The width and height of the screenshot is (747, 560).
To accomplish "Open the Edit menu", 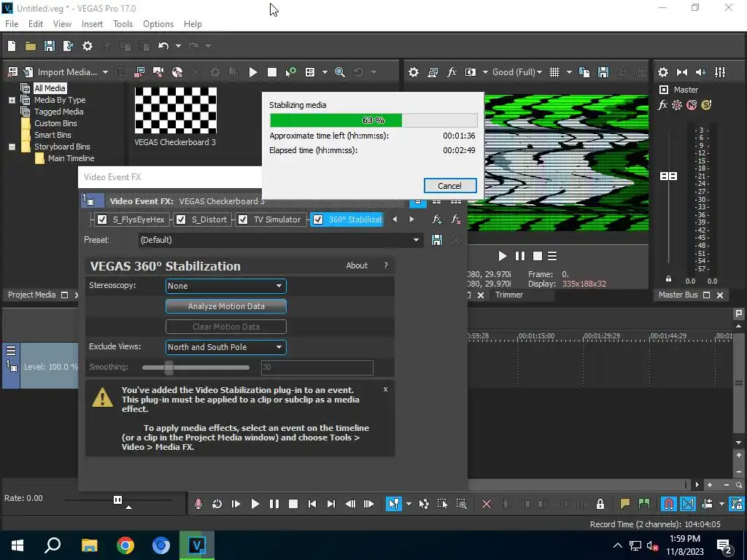I will click(36, 24).
